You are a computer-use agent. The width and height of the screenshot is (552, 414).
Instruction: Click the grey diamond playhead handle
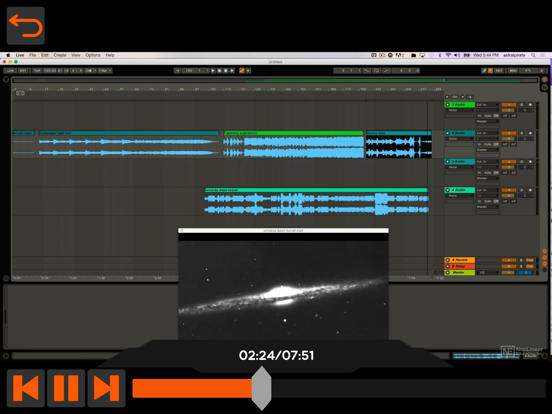click(x=262, y=388)
